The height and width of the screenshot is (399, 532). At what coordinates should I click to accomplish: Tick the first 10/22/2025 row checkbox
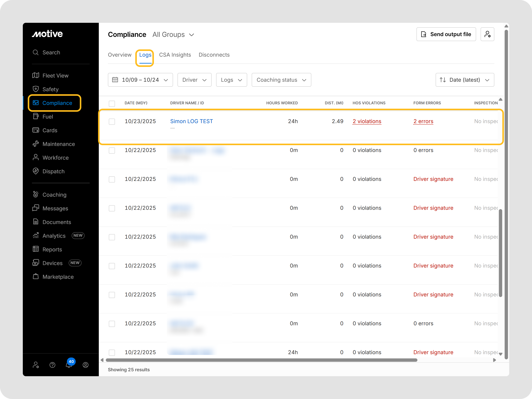coord(112,150)
